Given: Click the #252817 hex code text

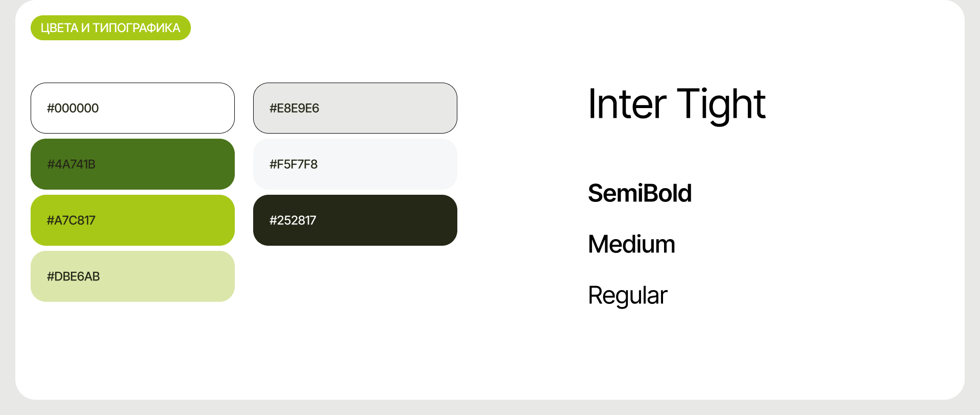Looking at the screenshot, I should coord(292,220).
